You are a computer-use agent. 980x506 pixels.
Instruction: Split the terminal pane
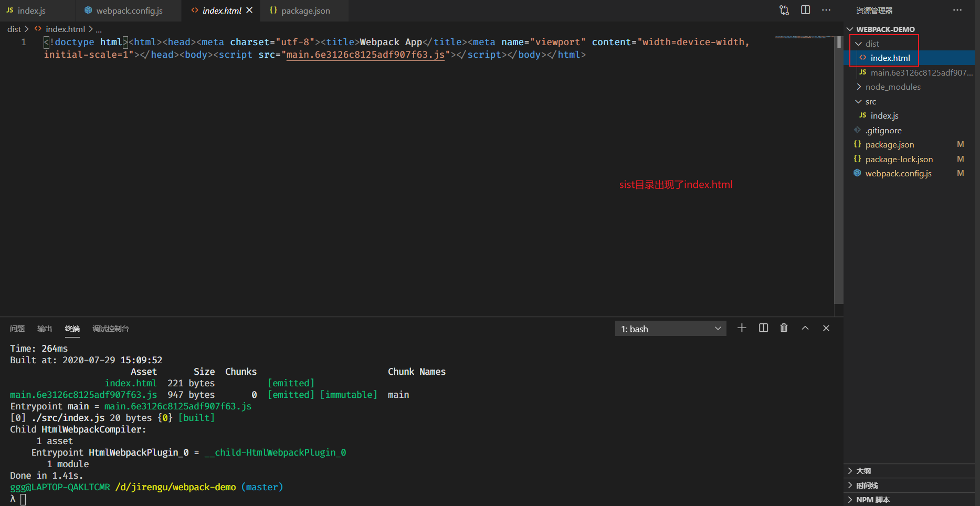coord(763,328)
